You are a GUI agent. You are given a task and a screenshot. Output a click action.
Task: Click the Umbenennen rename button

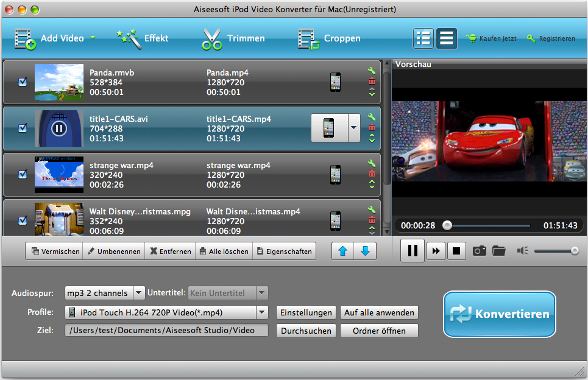coord(113,251)
